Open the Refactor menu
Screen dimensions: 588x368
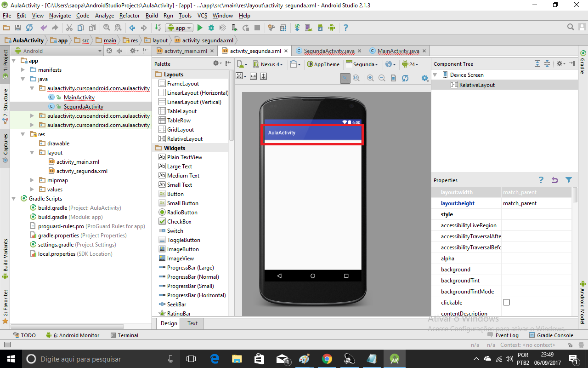tap(130, 15)
